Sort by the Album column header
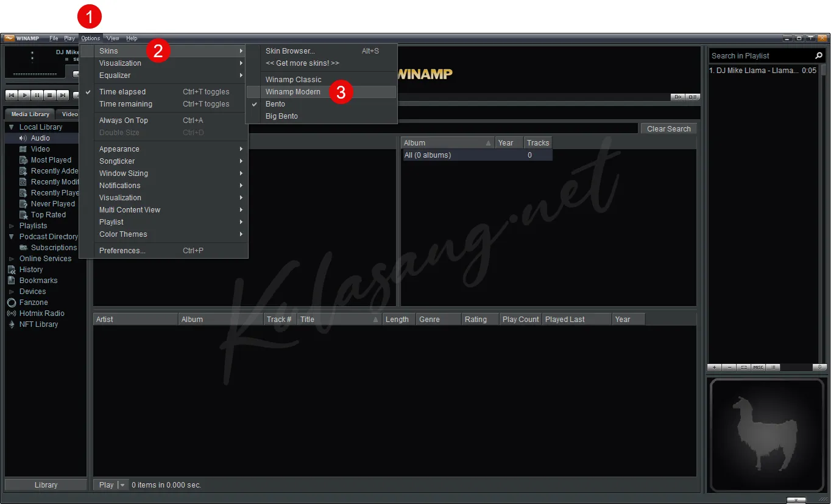 447,143
